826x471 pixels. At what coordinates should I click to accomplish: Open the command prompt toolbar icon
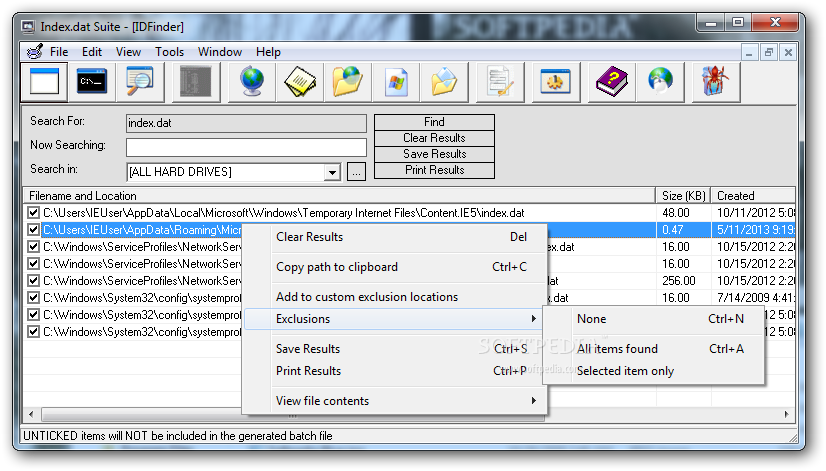coord(92,82)
